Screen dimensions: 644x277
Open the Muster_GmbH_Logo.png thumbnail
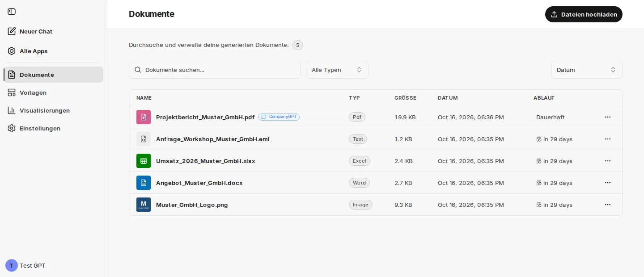click(x=144, y=205)
